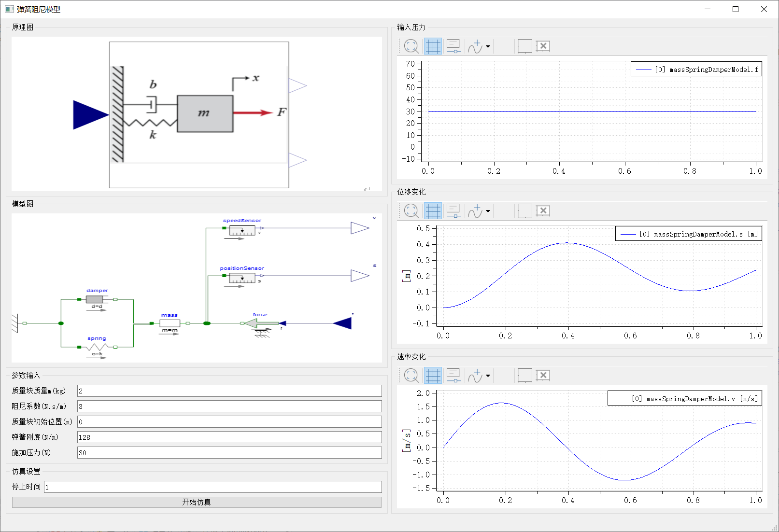
Task: Focus the 弹簧刚度(N/m) input field
Action: [229, 437]
